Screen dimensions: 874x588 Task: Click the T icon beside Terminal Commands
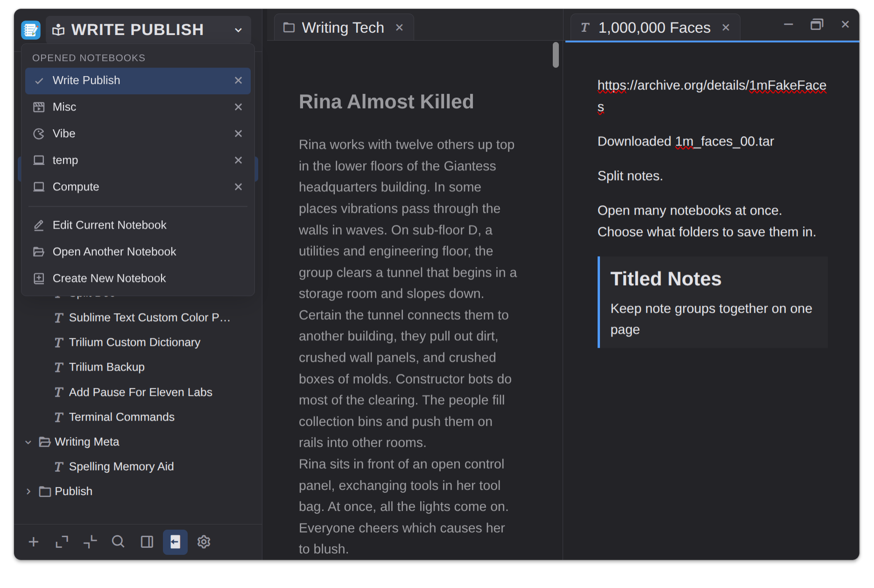click(58, 417)
